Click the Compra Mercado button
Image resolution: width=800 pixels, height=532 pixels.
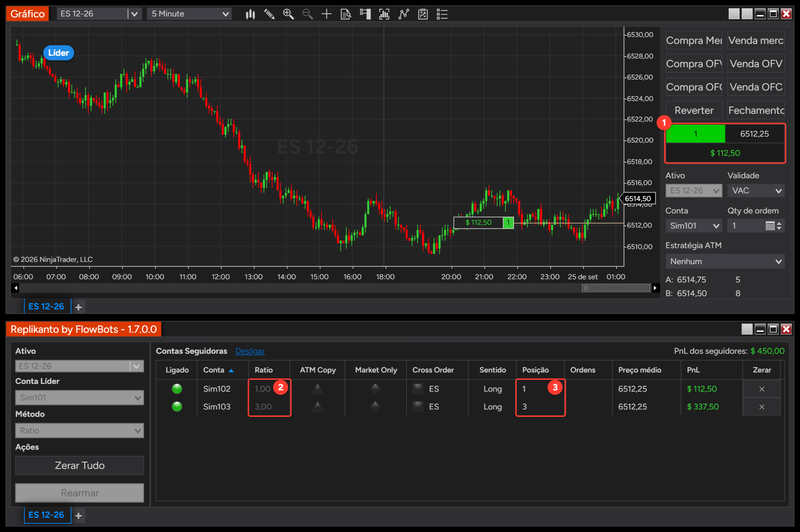click(694, 41)
